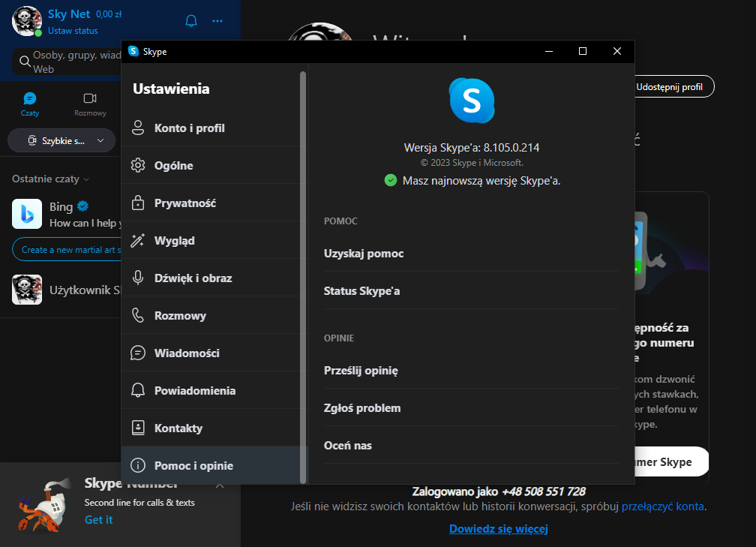Open Status Skype'a
Screen dimensions: 756x547
click(x=471, y=291)
